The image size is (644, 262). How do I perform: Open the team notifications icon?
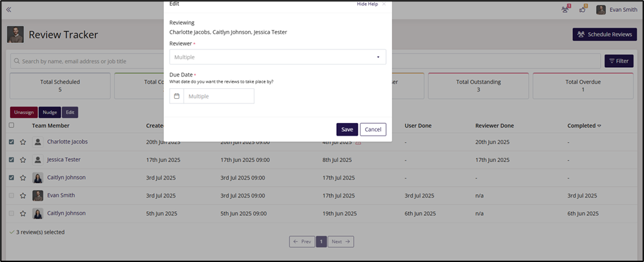(566, 9)
